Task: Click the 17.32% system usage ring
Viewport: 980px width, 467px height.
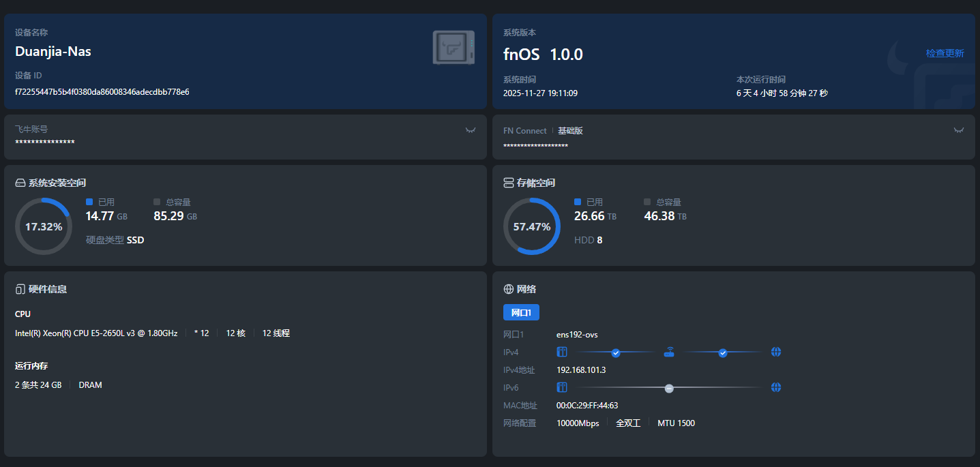Action: pyautogui.click(x=44, y=226)
